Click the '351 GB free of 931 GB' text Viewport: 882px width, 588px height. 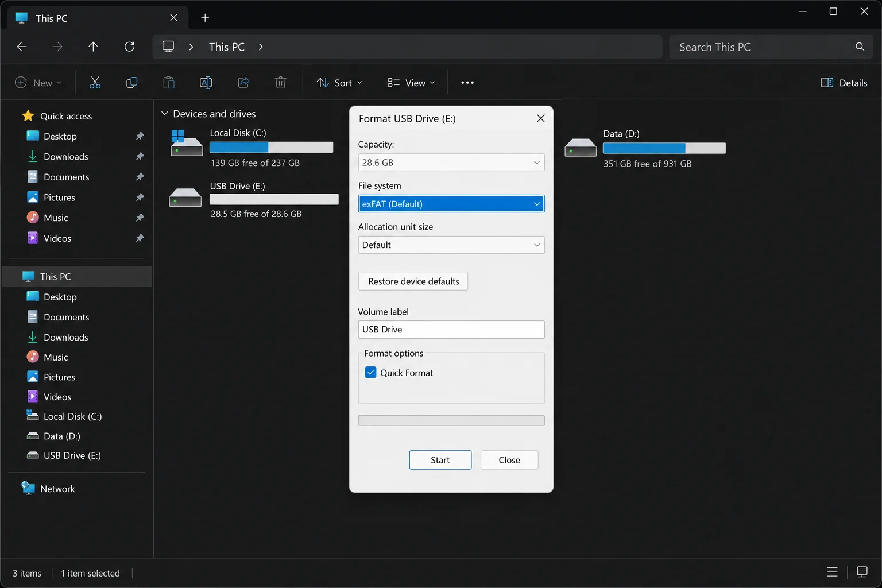647,164
